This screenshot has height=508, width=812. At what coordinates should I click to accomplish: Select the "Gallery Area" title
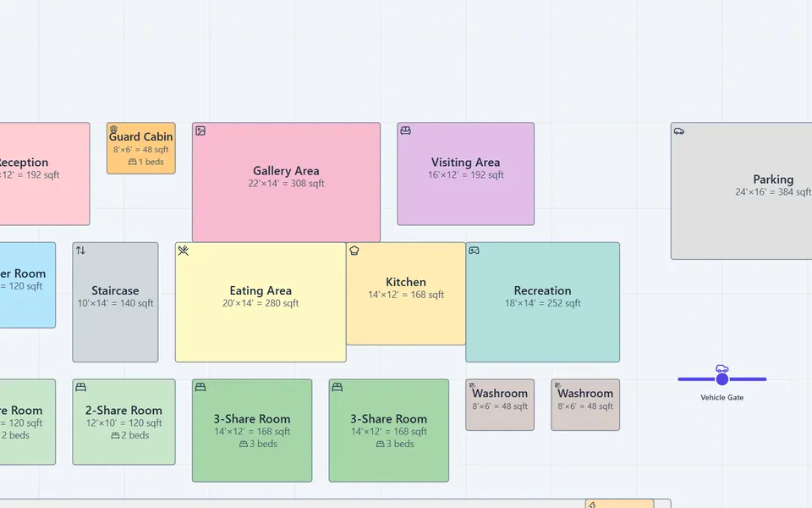[x=286, y=171]
